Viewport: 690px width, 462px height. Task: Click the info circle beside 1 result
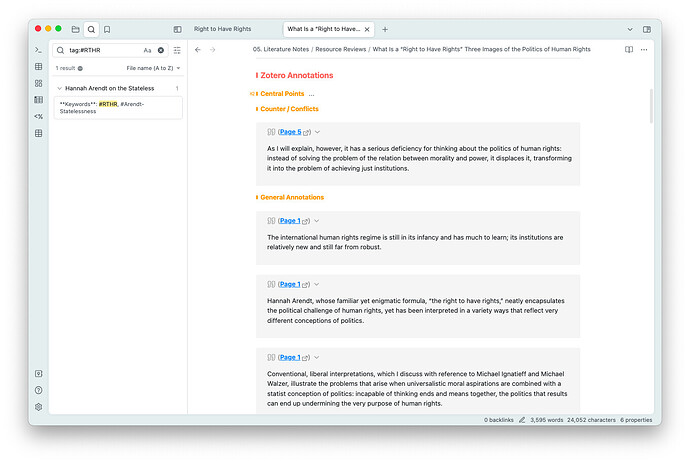click(80, 69)
